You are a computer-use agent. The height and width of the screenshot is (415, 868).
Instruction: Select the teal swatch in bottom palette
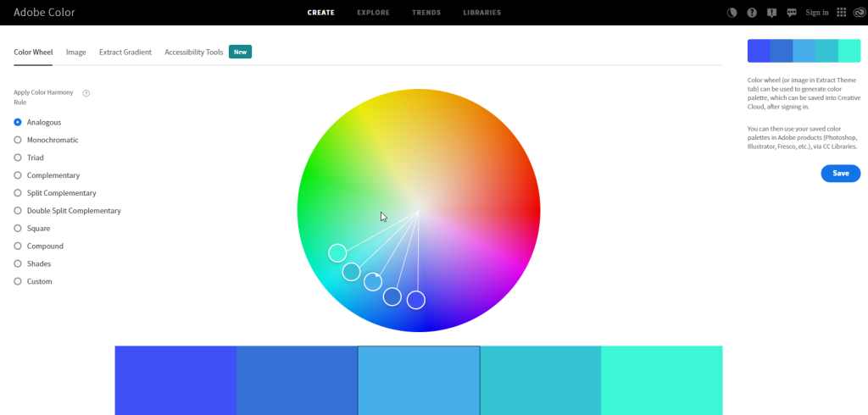(540, 380)
